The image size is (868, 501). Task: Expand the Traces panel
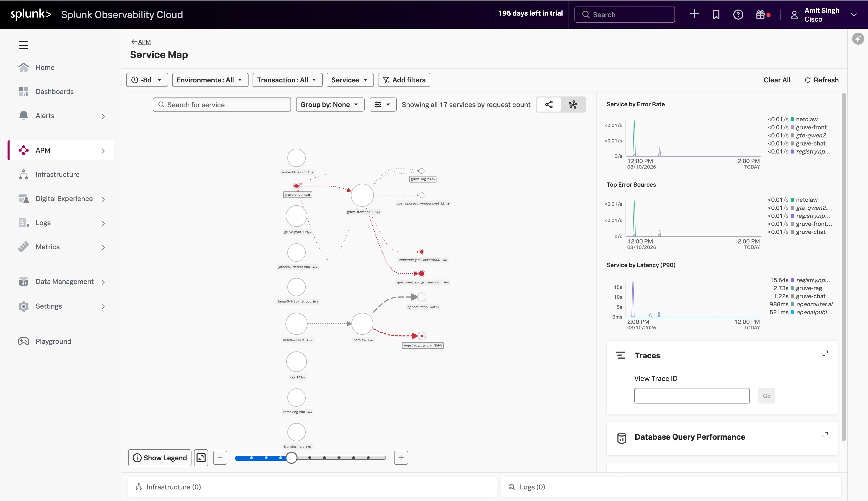[x=825, y=353]
